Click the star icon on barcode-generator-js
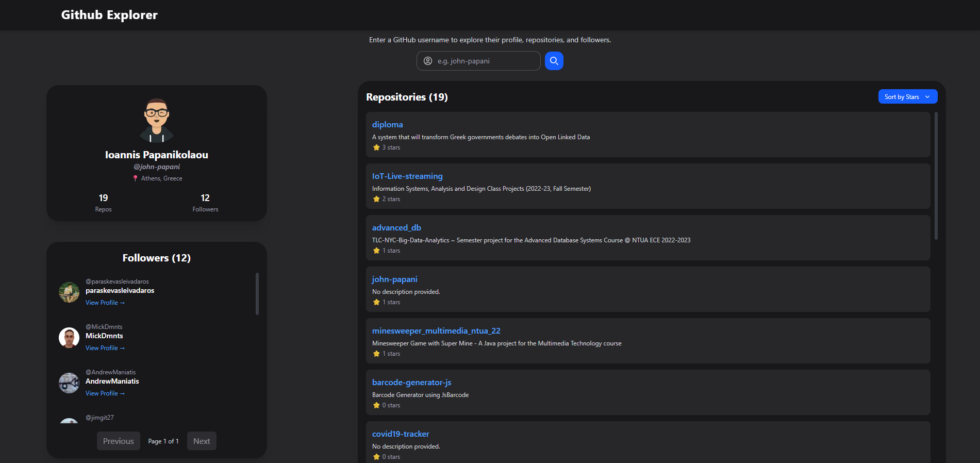This screenshot has width=980, height=463. pyautogui.click(x=376, y=405)
